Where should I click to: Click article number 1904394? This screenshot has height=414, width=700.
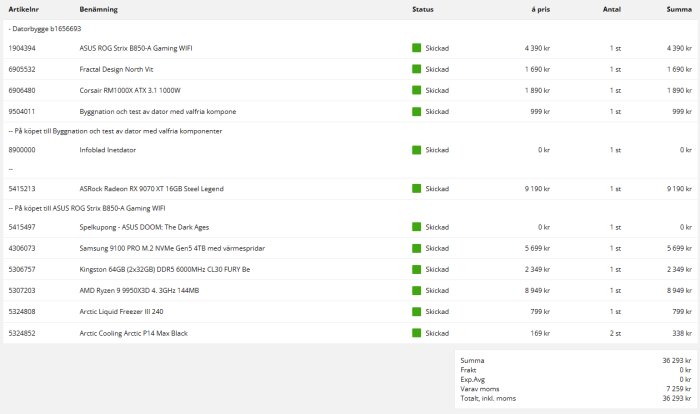tap(22, 48)
